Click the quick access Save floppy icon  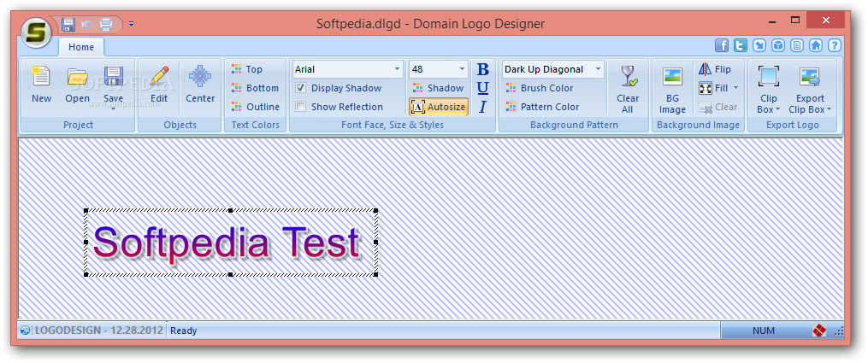click(68, 24)
